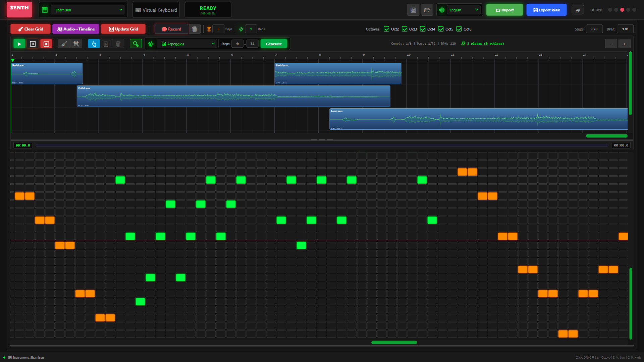Toggle the Oct3 checkbox
This screenshot has width=644, height=362.
tap(405, 29)
